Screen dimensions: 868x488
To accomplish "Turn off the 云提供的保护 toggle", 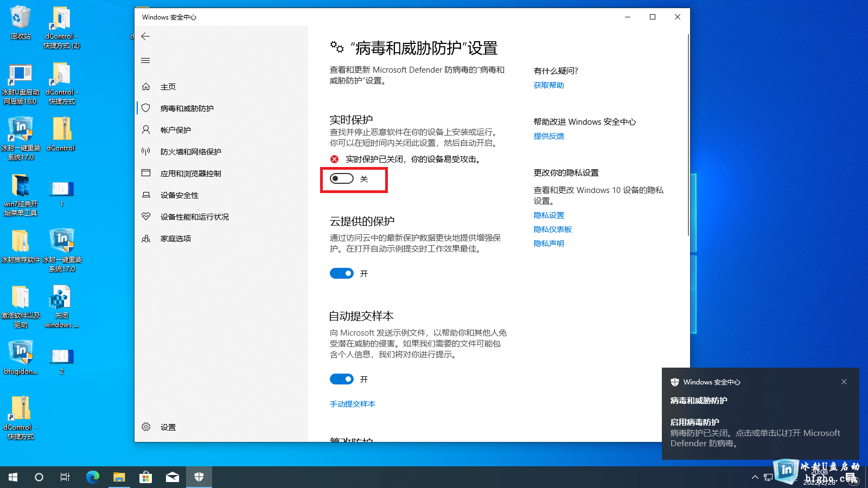I will pyautogui.click(x=342, y=273).
